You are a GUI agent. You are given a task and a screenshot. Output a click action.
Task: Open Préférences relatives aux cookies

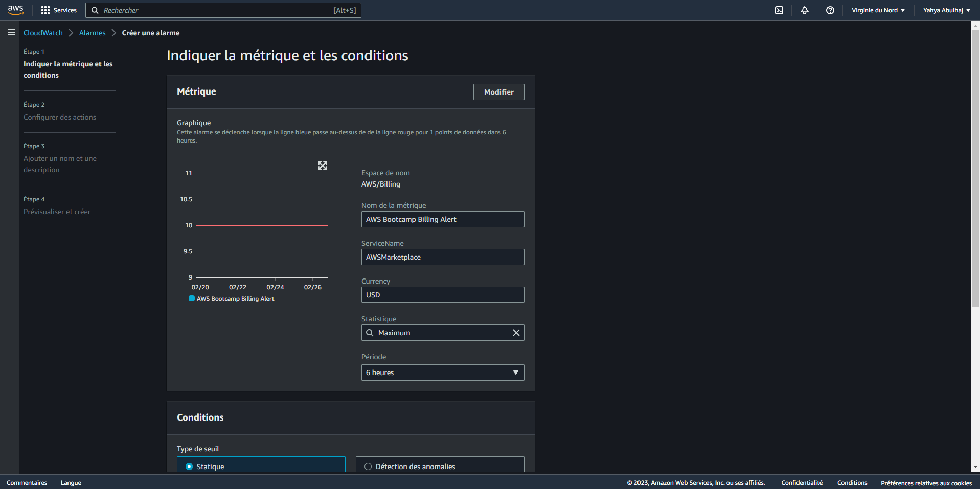[926, 483]
